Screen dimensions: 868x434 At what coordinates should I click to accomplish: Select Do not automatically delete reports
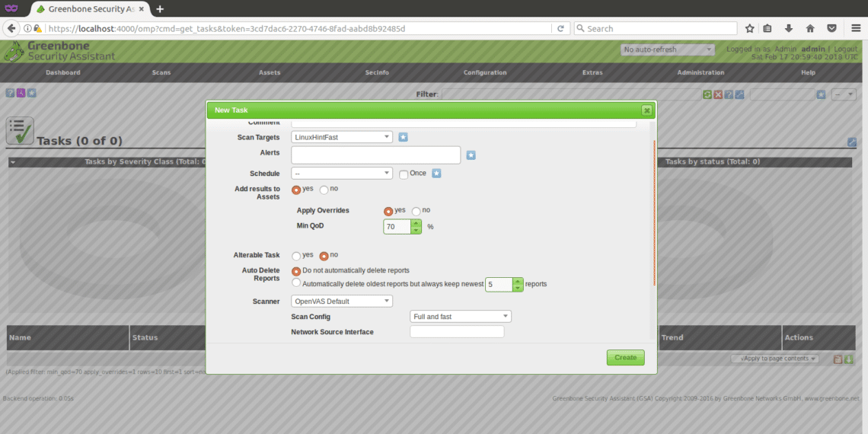[x=296, y=271]
